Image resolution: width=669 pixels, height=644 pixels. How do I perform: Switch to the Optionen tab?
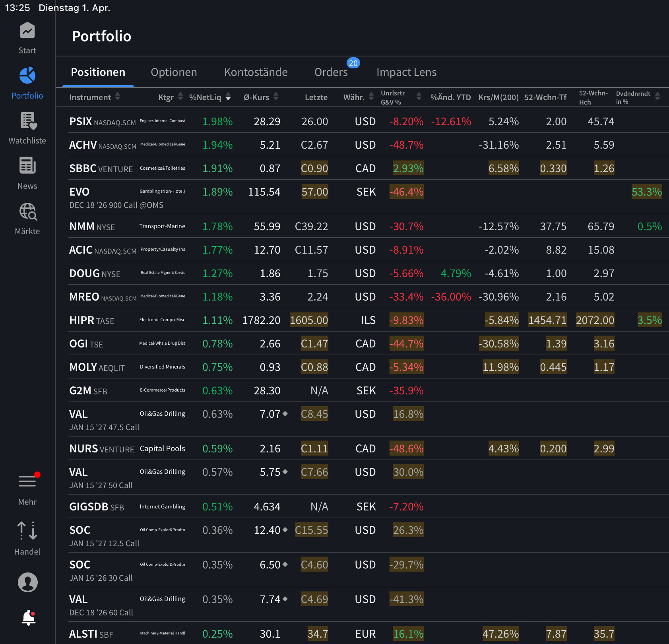[174, 72]
